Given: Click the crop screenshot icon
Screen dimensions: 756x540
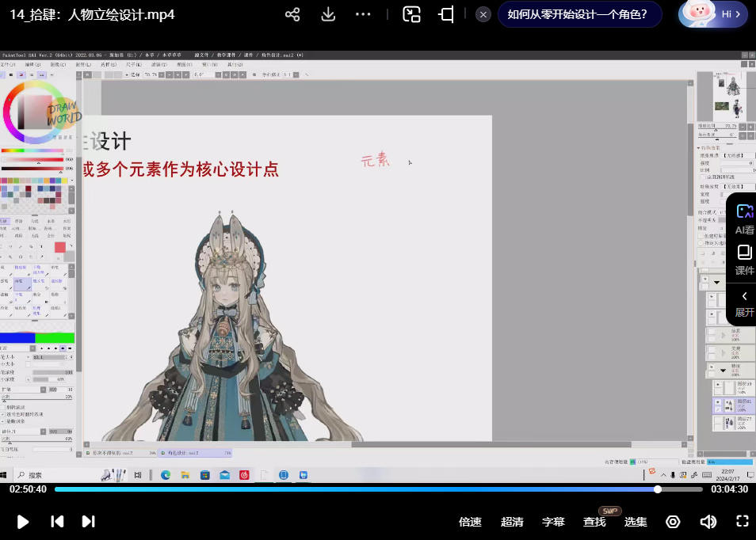Looking at the screenshot, I should pyautogui.click(x=446, y=14).
